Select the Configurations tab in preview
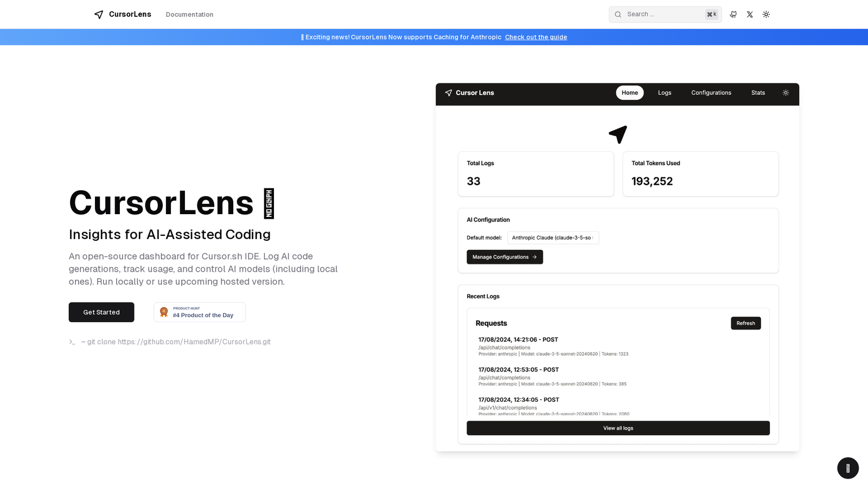Screen dimensions: 868x488 click(x=711, y=93)
